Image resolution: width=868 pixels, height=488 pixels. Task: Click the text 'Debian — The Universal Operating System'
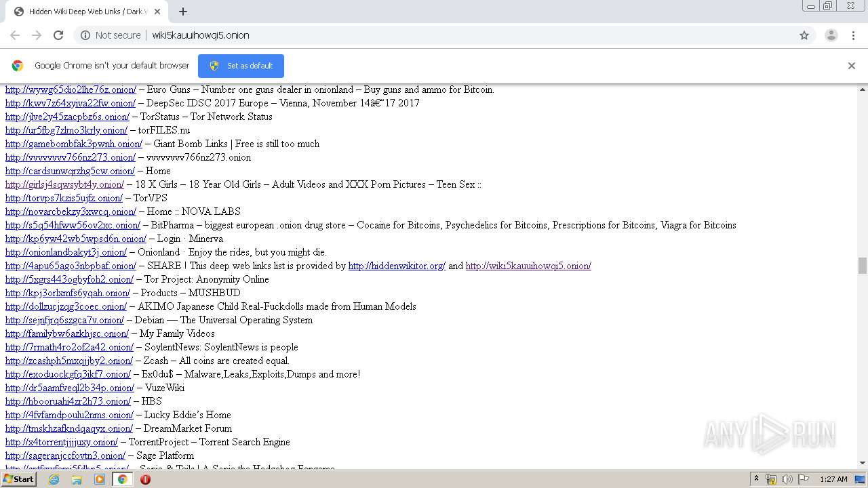(224, 320)
